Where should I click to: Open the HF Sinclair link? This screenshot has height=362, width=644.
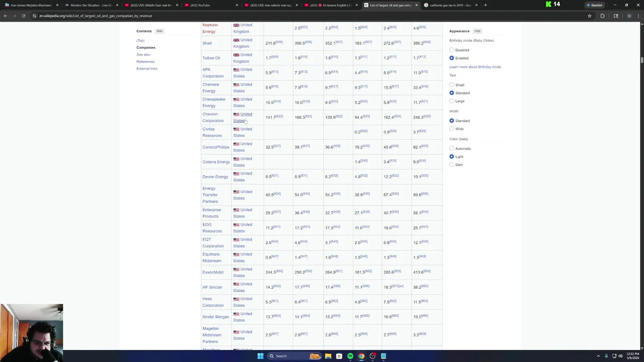click(x=212, y=288)
